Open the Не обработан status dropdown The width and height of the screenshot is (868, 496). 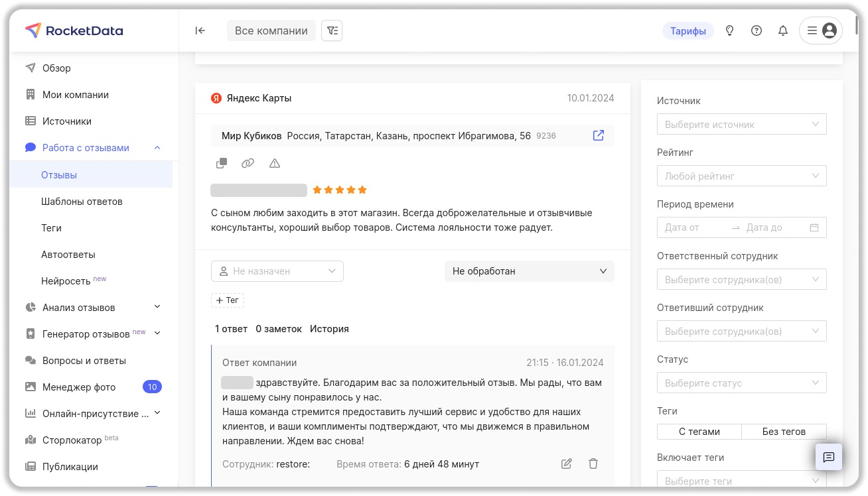pyautogui.click(x=529, y=271)
